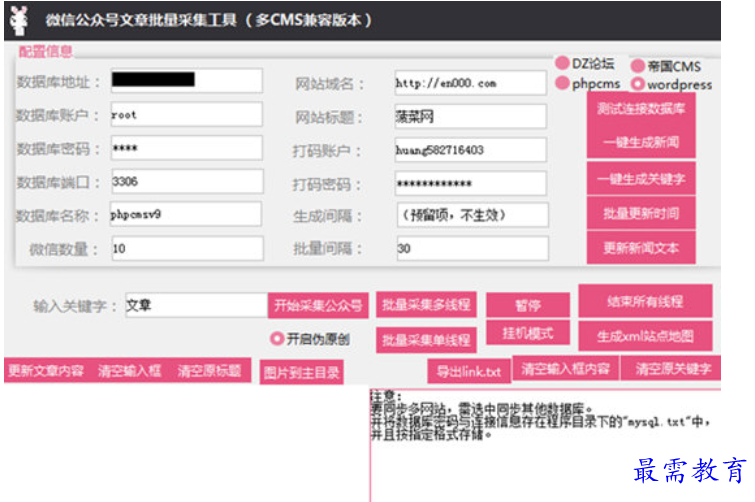Activate 挂机模式 button
This screenshot has width=755, height=502.
click(x=528, y=333)
